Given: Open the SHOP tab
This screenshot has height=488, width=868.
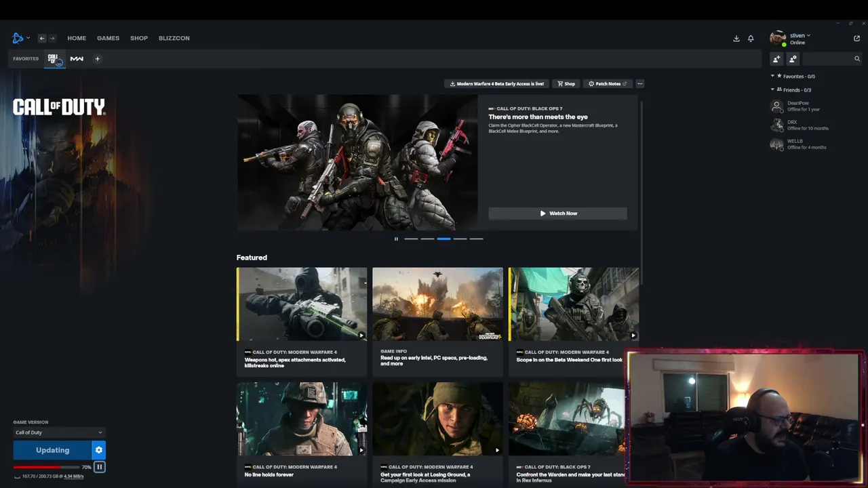Looking at the screenshot, I should point(139,38).
